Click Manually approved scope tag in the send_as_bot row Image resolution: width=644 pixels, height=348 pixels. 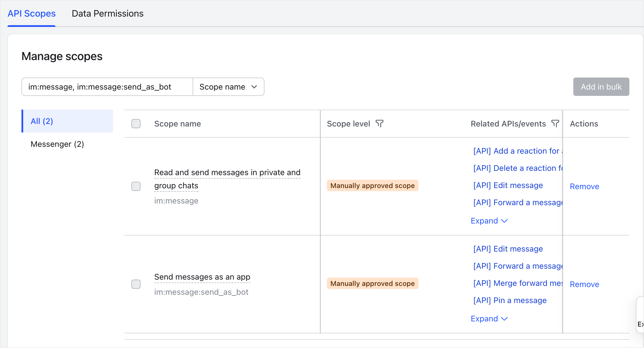372,283
